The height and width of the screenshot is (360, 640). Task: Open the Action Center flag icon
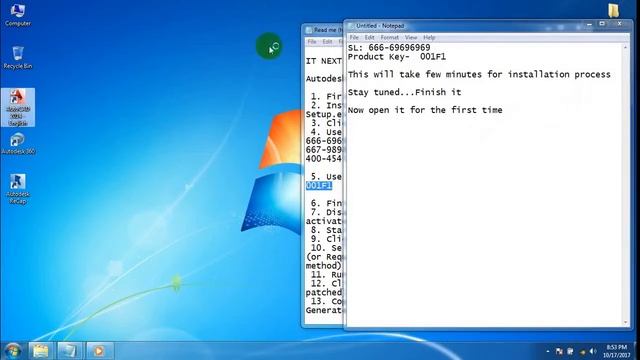(559, 351)
